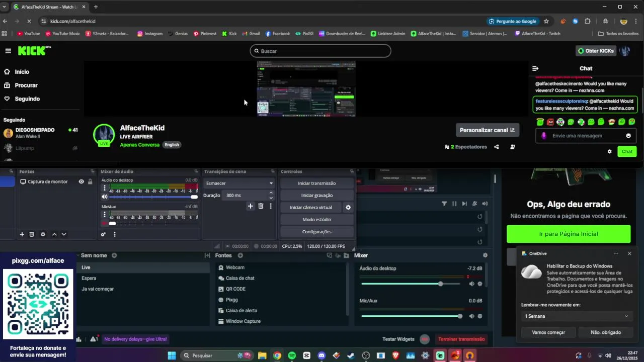Image resolution: width=644 pixels, height=362 pixels.
Task: Open DIEGOSHEIPADO followed channel
Action: click(x=40, y=133)
